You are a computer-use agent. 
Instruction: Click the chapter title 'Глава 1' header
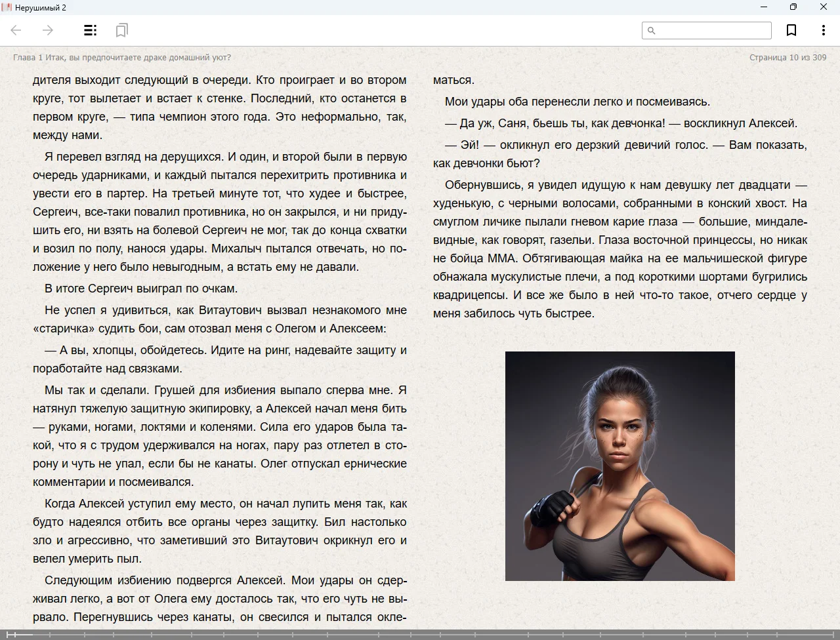tap(122, 58)
